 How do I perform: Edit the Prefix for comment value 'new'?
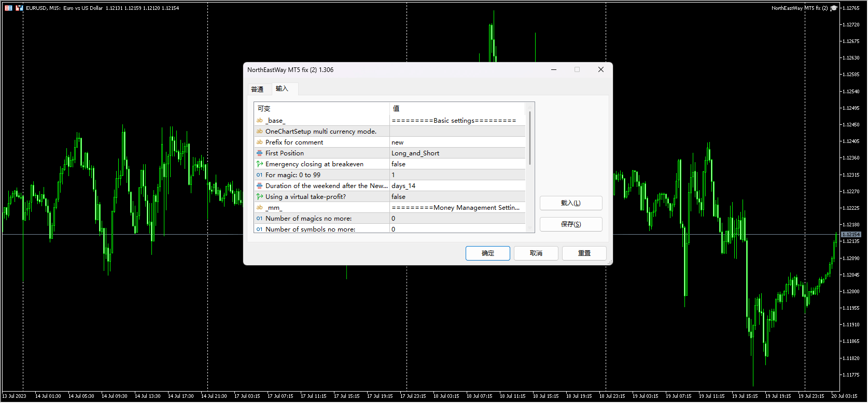pyautogui.click(x=456, y=142)
